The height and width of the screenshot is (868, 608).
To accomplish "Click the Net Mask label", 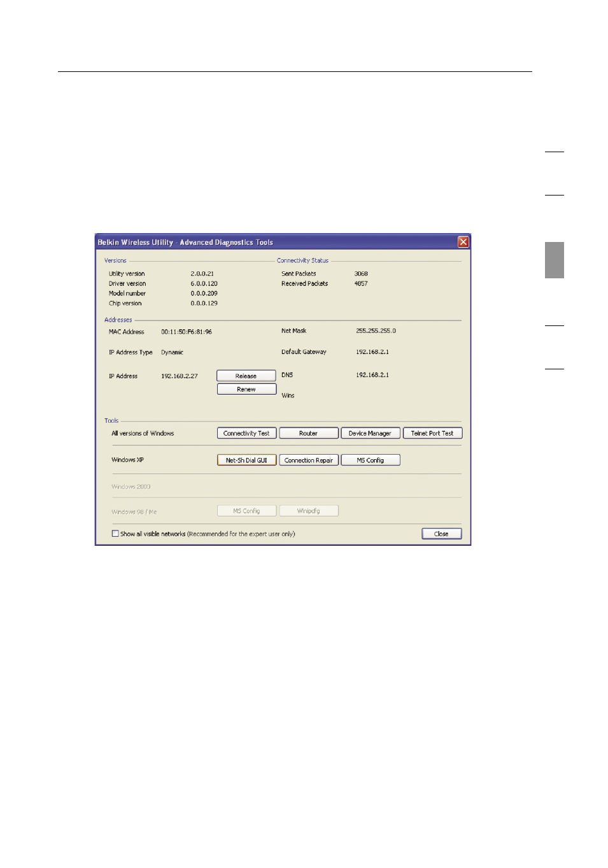I will click(x=294, y=331).
